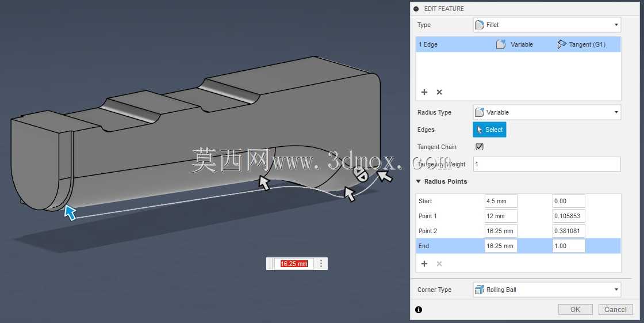Edit the Point 2 position 0.381081 field

(569, 231)
